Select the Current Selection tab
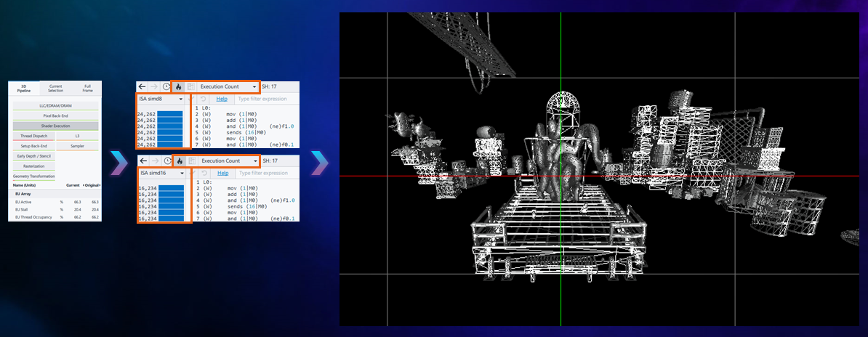Image resolution: width=868 pixels, height=337 pixels. point(55,88)
